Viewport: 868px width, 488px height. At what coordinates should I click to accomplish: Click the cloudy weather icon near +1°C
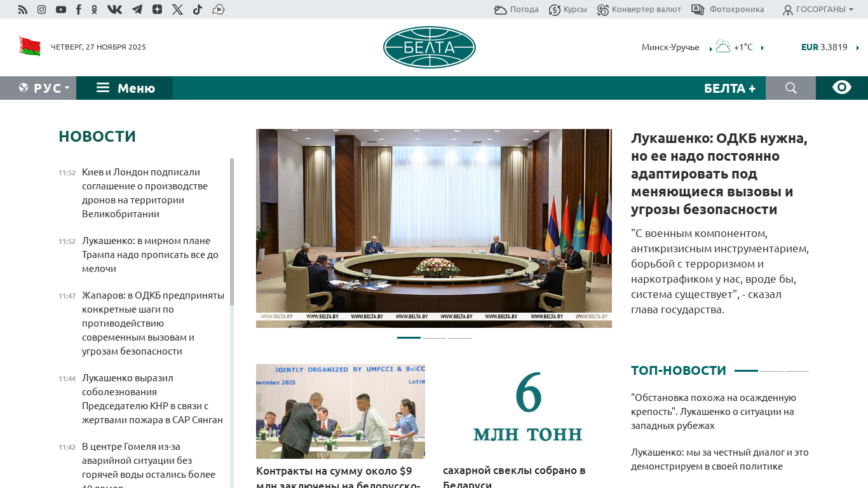pos(723,46)
